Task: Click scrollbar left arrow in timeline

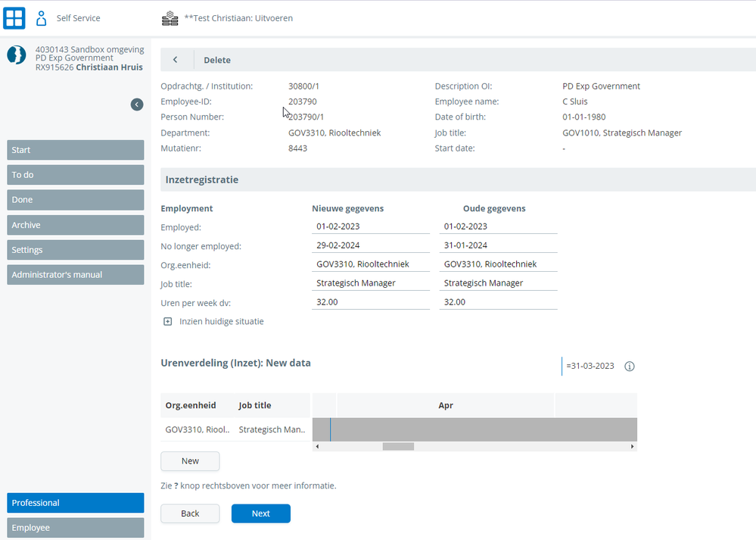Action: [x=317, y=446]
